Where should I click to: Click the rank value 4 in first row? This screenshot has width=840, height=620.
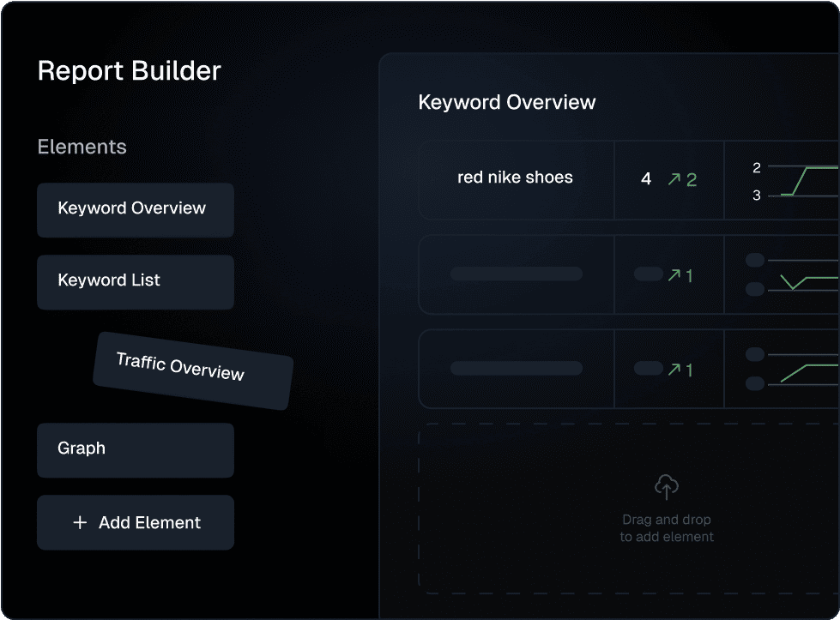[x=646, y=179]
